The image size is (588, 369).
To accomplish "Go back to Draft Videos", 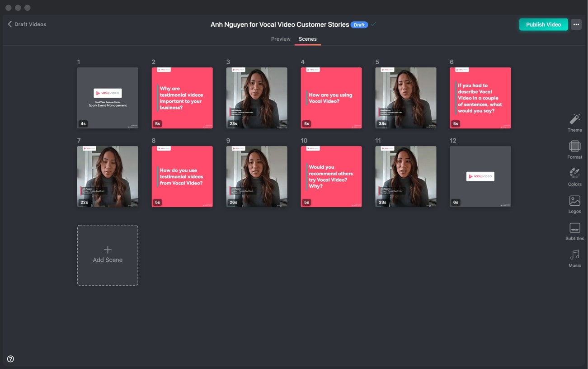I will 27,24.
